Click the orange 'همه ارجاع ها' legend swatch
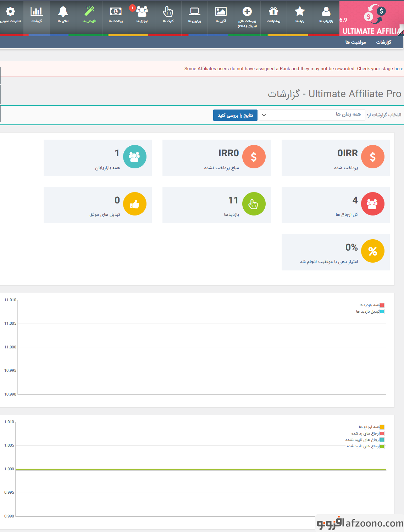Image resolution: width=404 pixels, height=532 pixels. (x=382, y=427)
